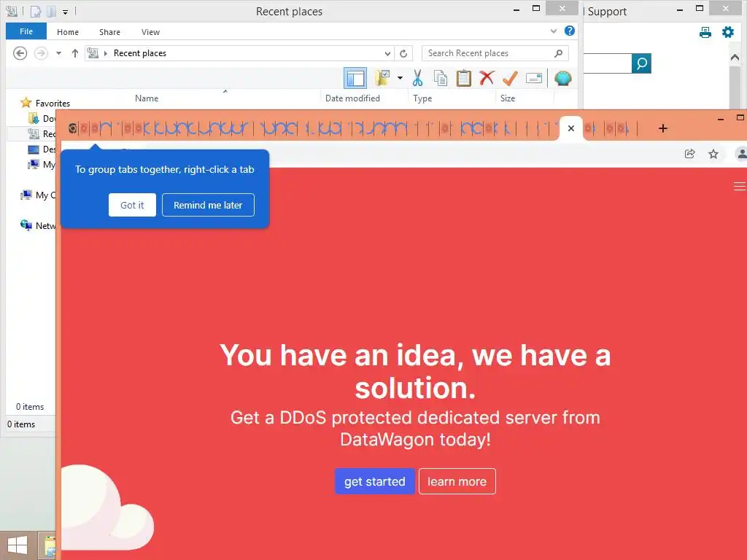Click the clipboard Paste icon
Screen dimensions: 747x560
463,78
